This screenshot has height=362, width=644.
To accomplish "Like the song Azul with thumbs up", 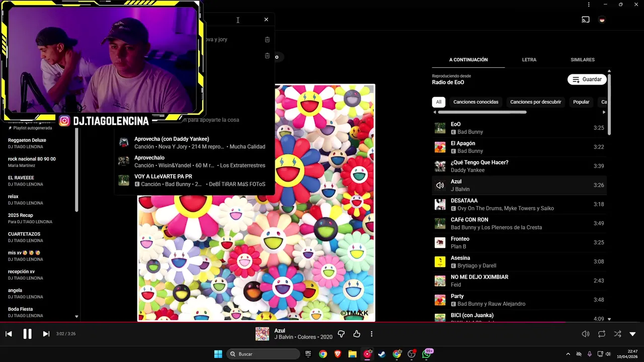I will coord(357,334).
